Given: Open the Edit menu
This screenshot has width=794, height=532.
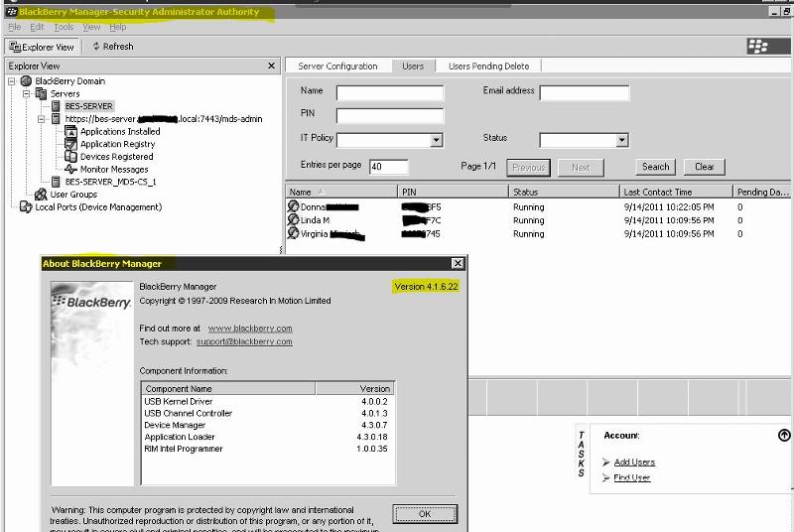Looking at the screenshot, I should pos(37,27).
